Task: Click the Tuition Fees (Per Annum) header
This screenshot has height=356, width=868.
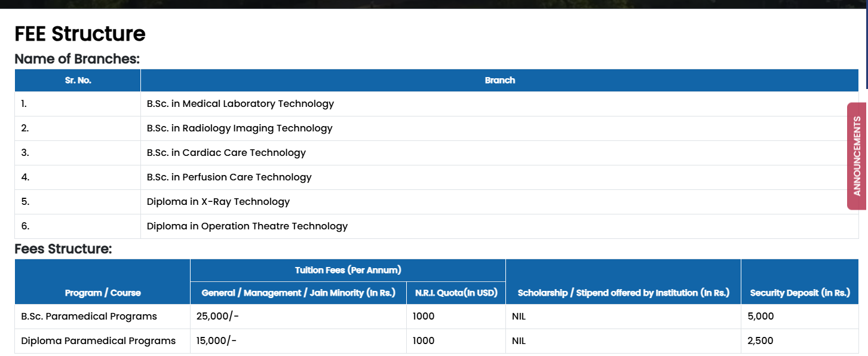Action: tap(348, 270)
